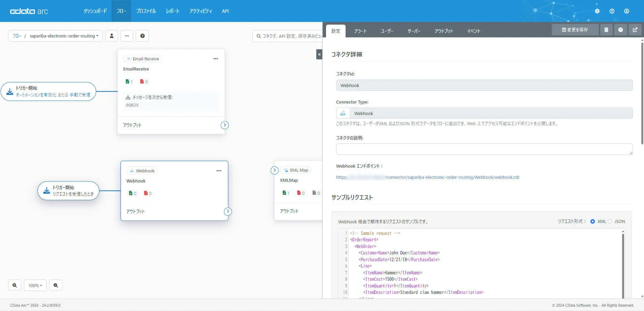Click the CustomerName line in sample request

tap(399, 253)
